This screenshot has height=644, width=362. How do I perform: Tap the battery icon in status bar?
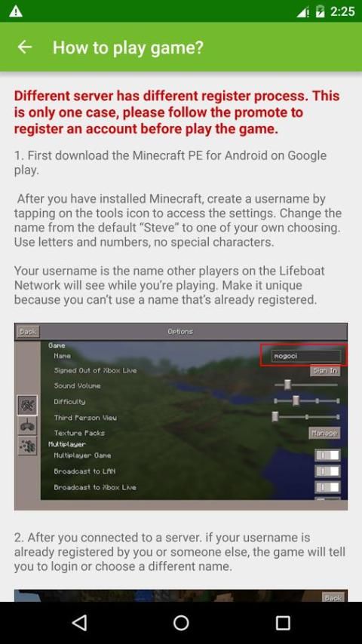coord(320,11)
